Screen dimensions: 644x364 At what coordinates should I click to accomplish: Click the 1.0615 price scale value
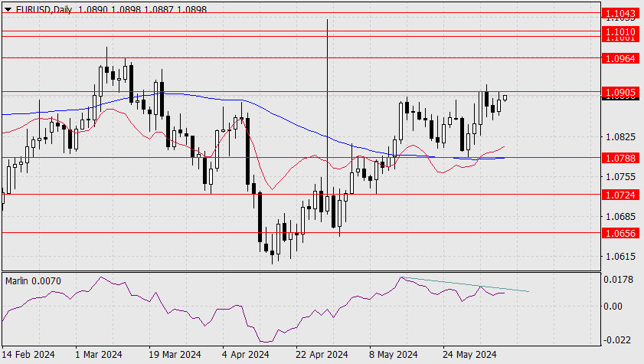(620, 257)
